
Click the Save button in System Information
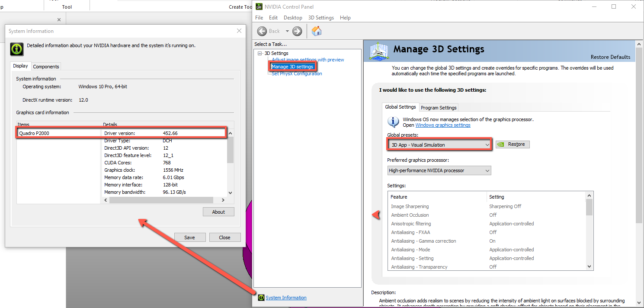coord(189,237)
